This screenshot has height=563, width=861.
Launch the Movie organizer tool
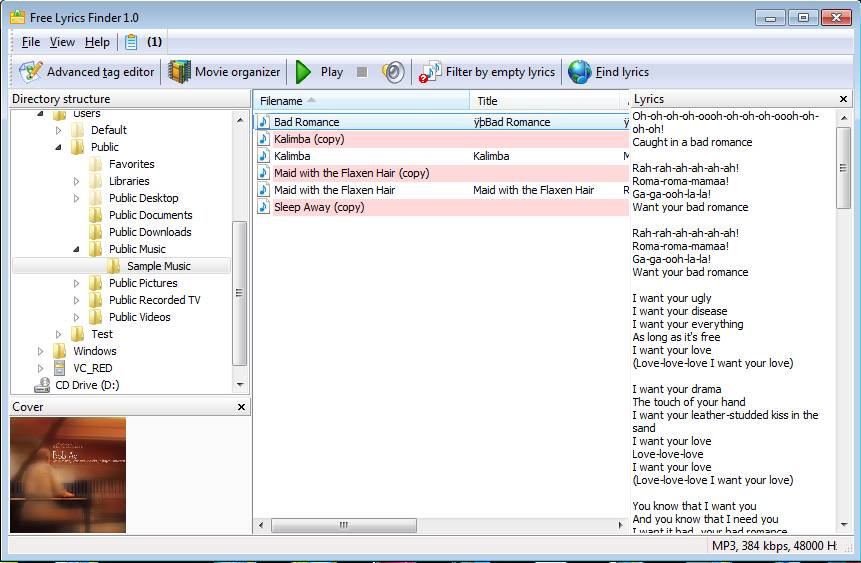coord(179,72)
